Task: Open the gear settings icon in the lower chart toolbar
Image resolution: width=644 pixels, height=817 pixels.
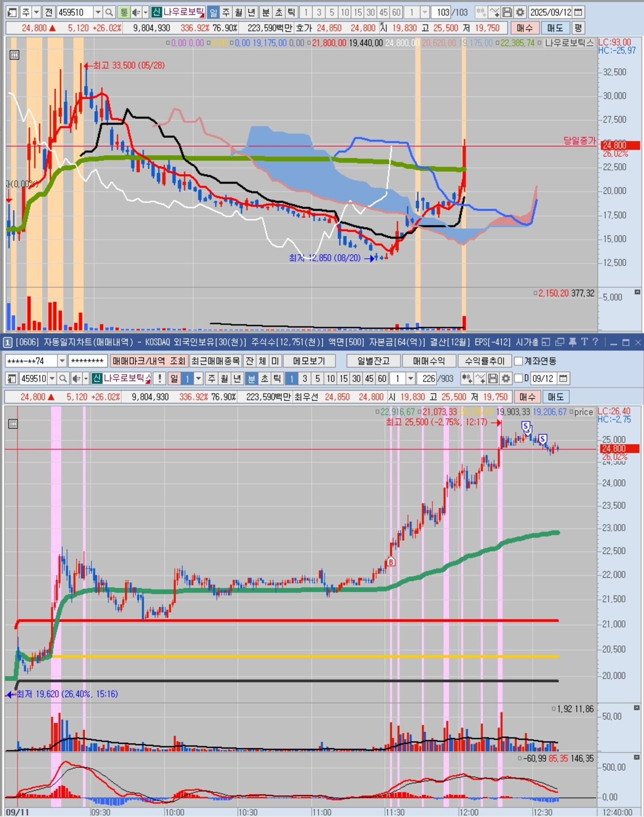Action: (506, 378)
